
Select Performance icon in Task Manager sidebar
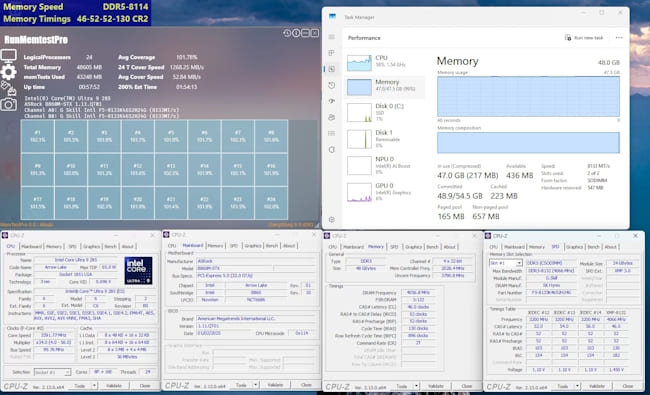(332, 69)
